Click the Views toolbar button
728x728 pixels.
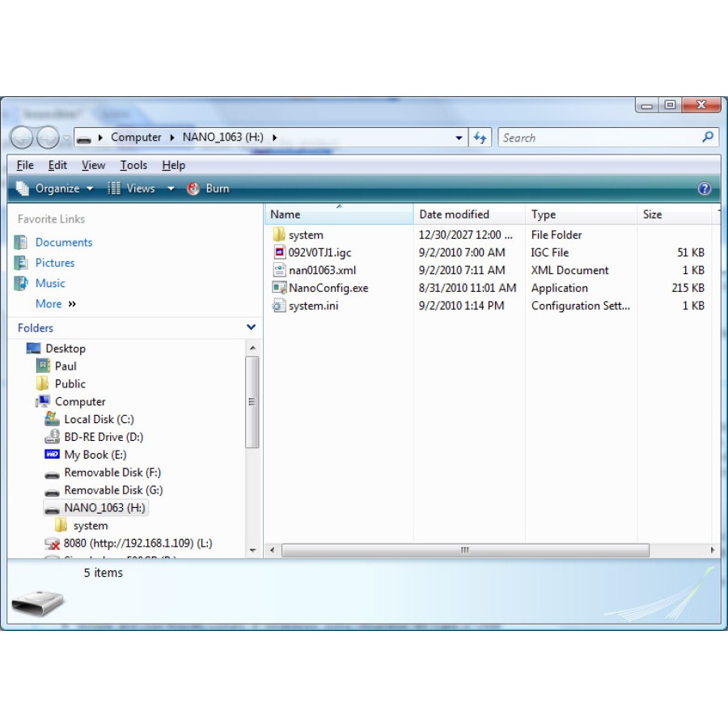(x=131, y=188)
